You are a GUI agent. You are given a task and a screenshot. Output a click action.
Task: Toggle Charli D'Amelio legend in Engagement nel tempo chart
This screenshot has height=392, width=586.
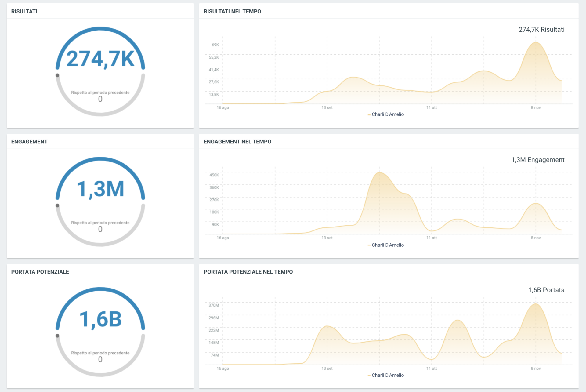point(385,245)
